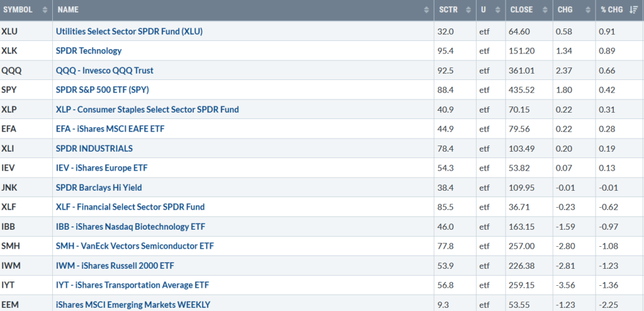Click the CHG column header label
The width and height of the screenshot is (644, 311).
pyautogui.click(x=565, y=10)
